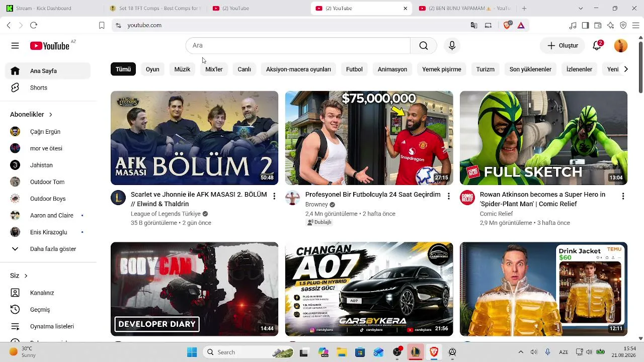Select the Müzik filter chip
This screenshot has width=644, height=362.
pos(182,69)
